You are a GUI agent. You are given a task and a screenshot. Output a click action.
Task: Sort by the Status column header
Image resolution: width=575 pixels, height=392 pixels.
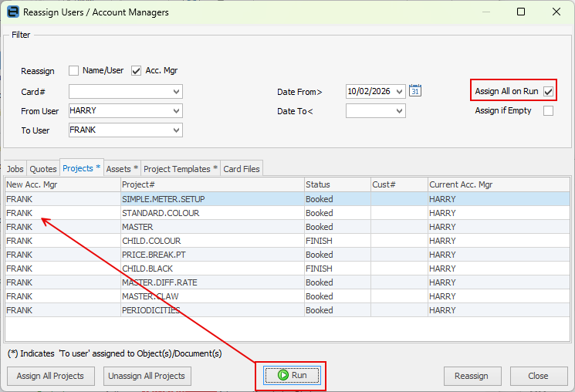click(x=337, y=184)
